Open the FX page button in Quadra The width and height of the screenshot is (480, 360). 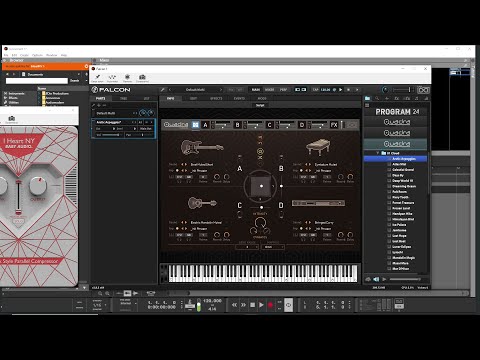(334, 125)
